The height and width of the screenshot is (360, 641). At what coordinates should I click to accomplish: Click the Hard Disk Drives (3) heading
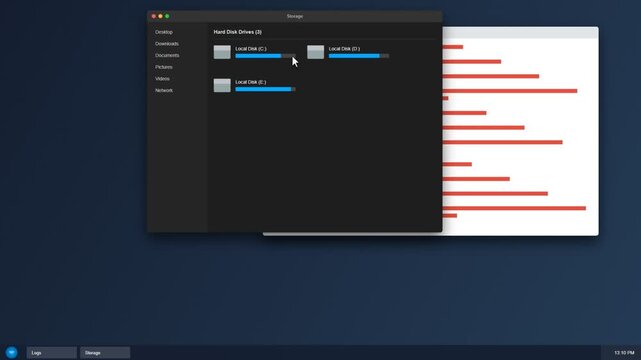[x=238, y=32]
